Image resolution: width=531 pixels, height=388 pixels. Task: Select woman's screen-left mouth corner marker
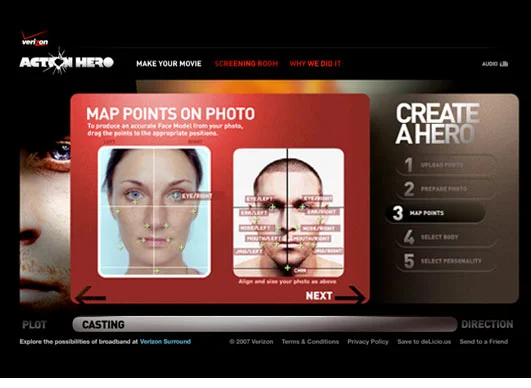(143, 240)
